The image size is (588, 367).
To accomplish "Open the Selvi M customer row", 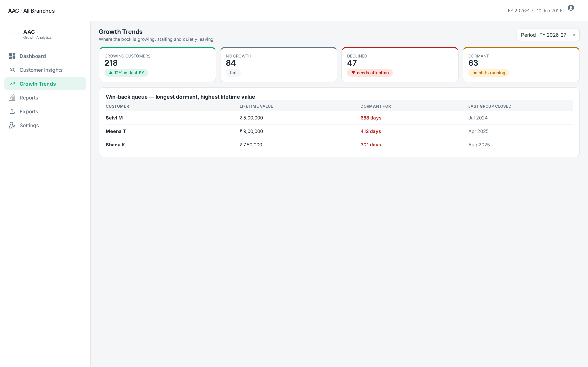I will (x=339, y=118).
